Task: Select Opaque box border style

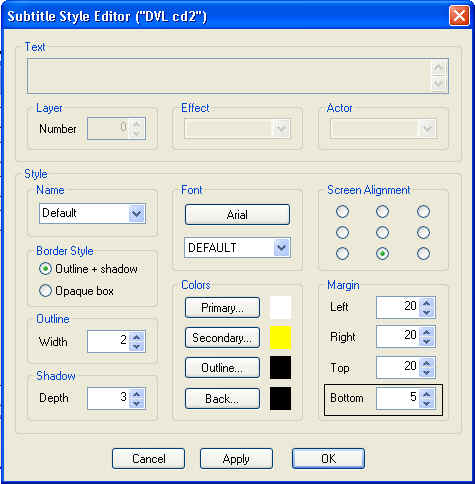Action: click(x=76, y=291)
